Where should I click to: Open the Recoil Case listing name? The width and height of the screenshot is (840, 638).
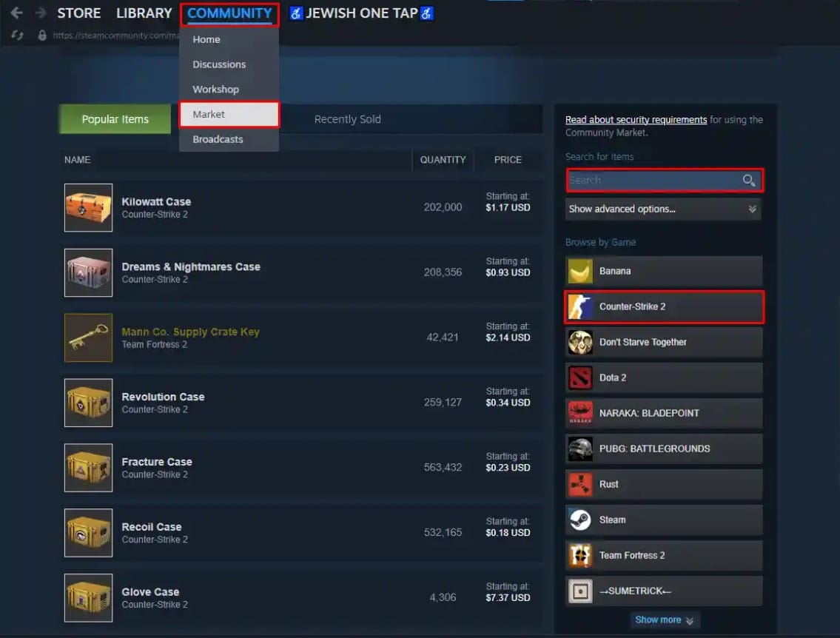tap(151, 527)
